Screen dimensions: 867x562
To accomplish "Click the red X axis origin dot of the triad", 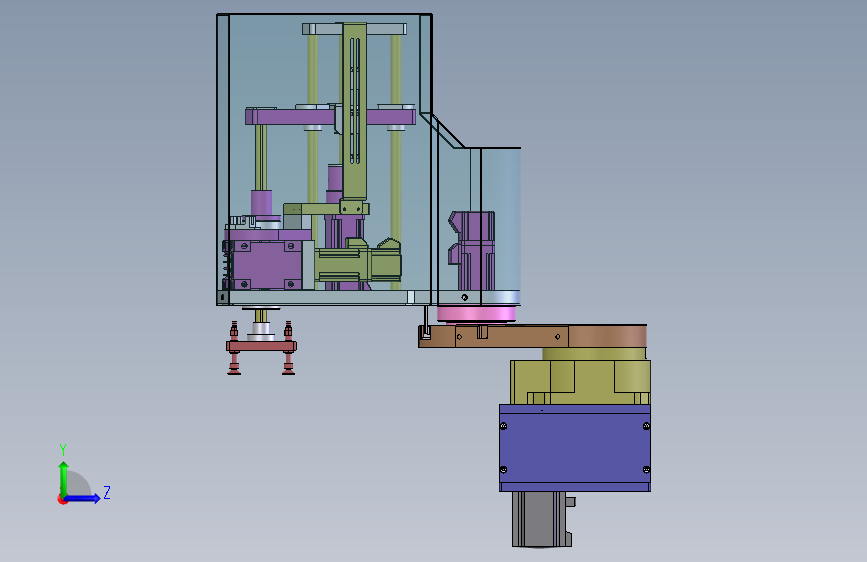I will point(62,499).
